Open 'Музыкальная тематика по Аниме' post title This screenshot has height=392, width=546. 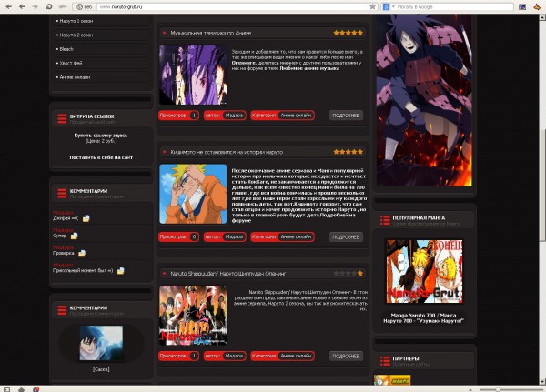point(211,33)
